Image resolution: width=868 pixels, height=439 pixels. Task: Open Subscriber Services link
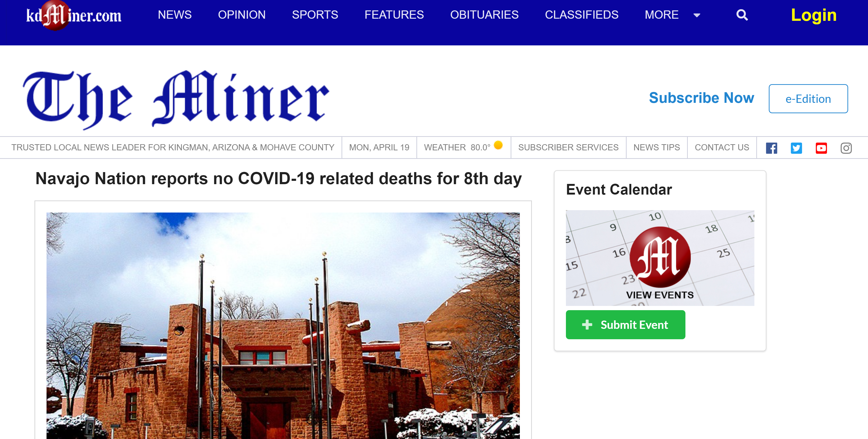pyautogui.click(x=568, y=148)
